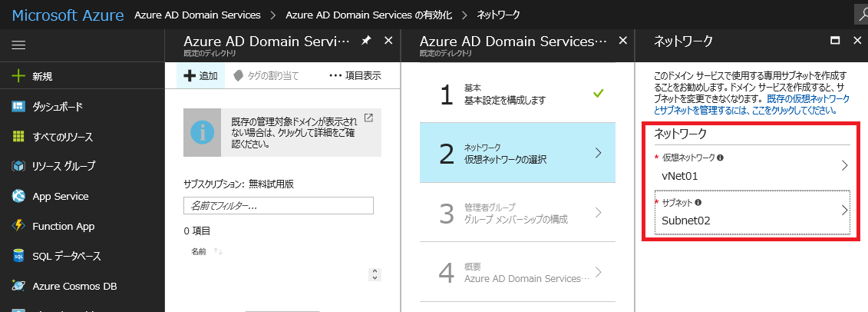Close the Azure AD Domain Services 有効化 blade
Screen dimensions: 868x312
tap(622, 41)
